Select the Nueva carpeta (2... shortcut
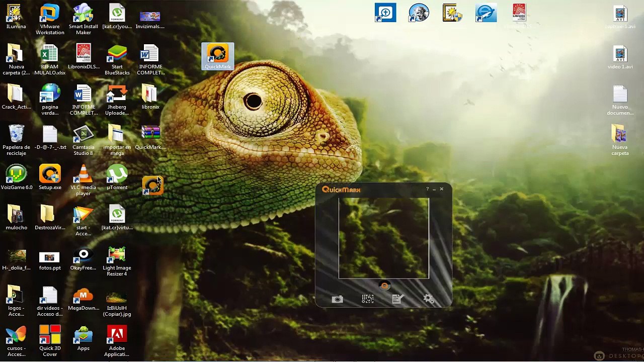The image size is (644, 362). [16, 59]
